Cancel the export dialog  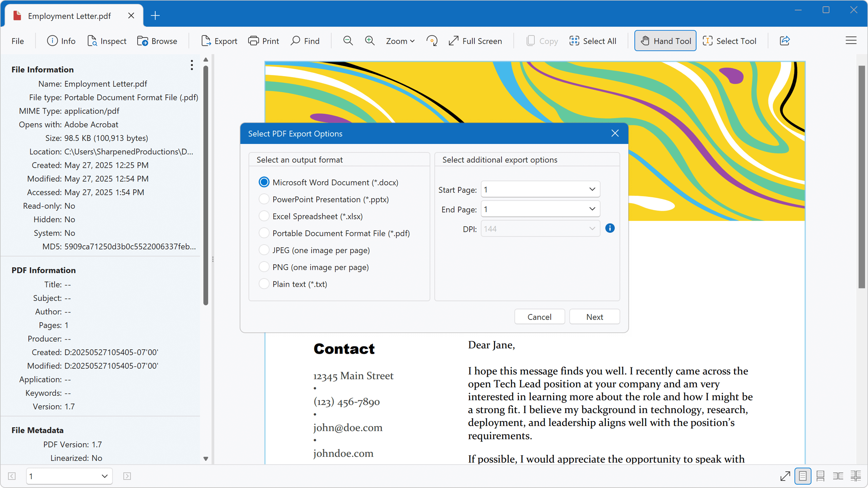[539, 317]
